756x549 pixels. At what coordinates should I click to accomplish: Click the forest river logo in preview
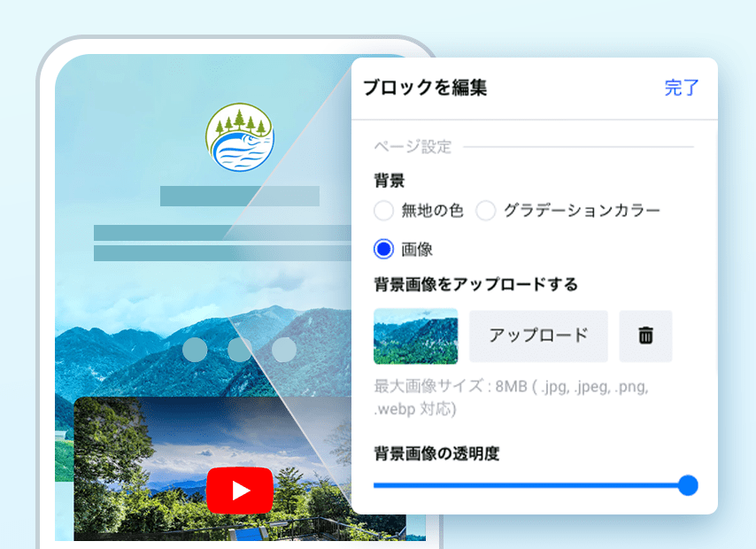(x=240, y=137)
